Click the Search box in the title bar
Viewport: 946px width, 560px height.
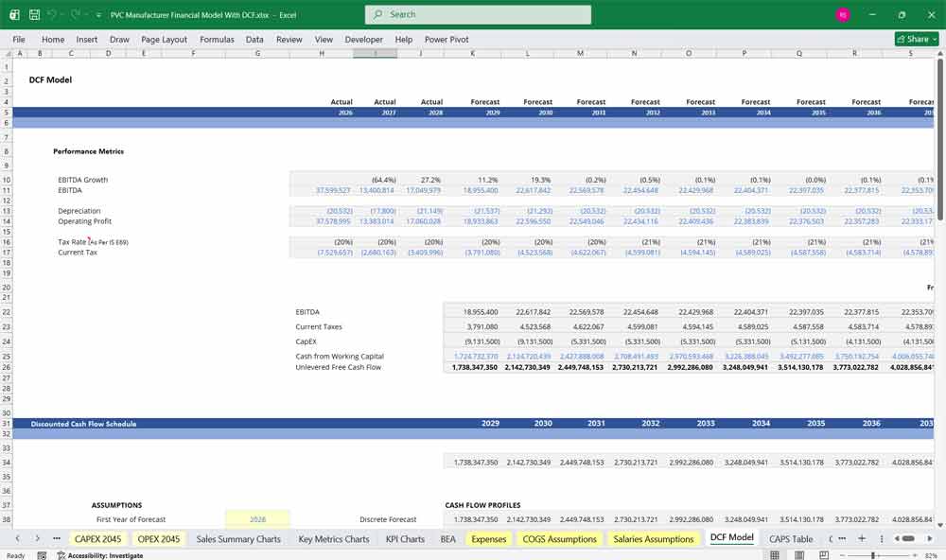point(478,14)
